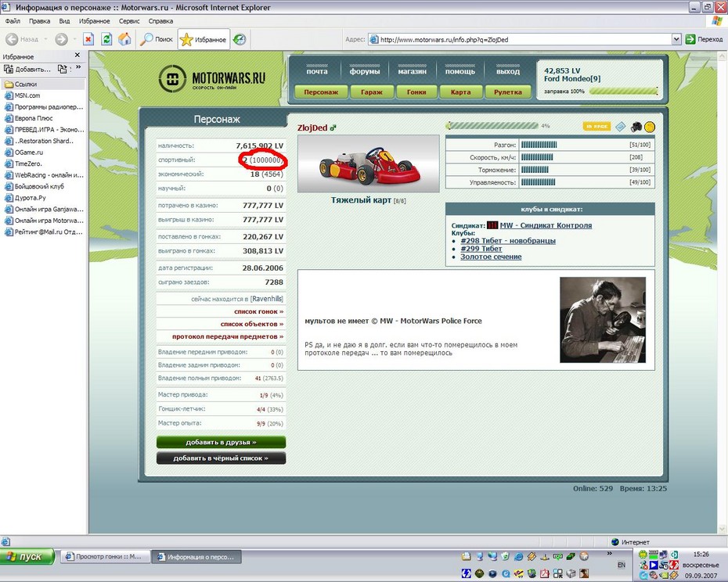Click the History clock icon in toolbar
This screenshot has width=728, height=582.
[x=240, y=39]
